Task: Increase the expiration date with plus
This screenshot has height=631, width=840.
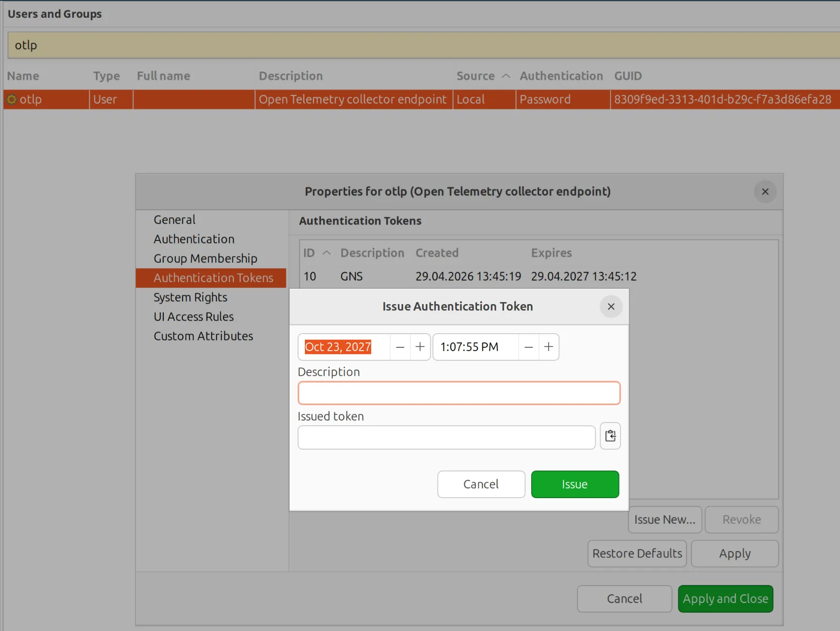Action: (420, 347)
